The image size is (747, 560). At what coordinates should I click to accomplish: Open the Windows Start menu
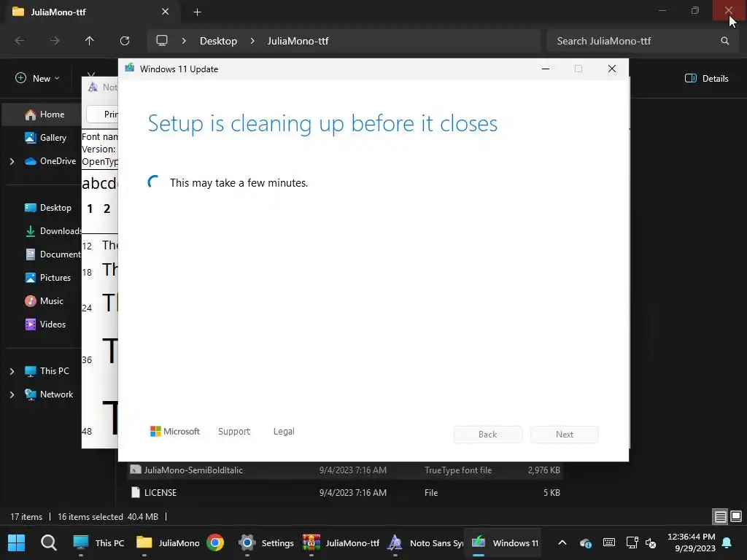pos(17,542)
